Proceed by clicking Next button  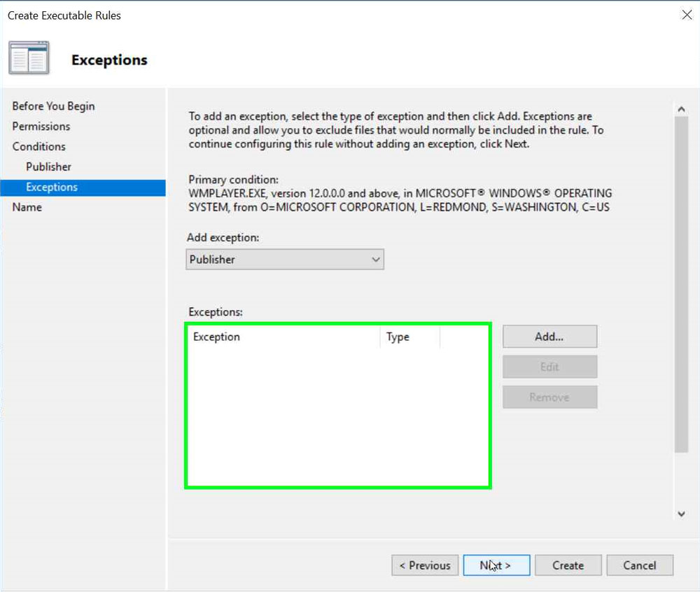coord(496,565)
